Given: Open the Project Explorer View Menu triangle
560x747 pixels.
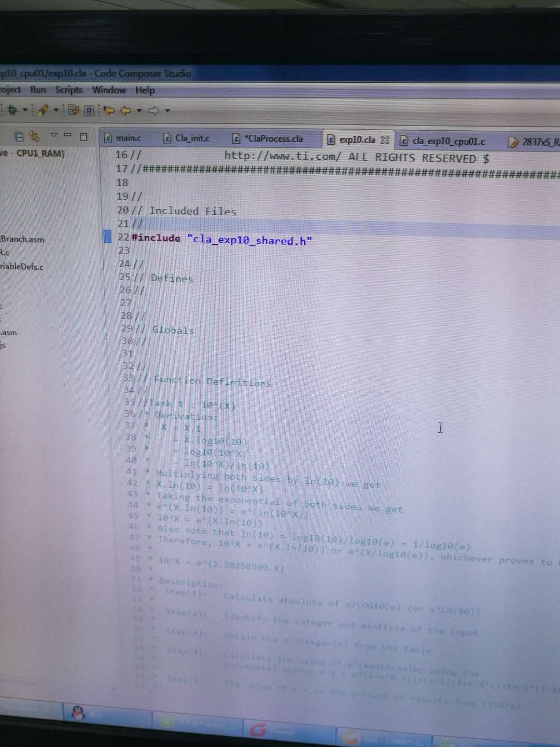Looking at the screenshot, I should click(53, 135).
